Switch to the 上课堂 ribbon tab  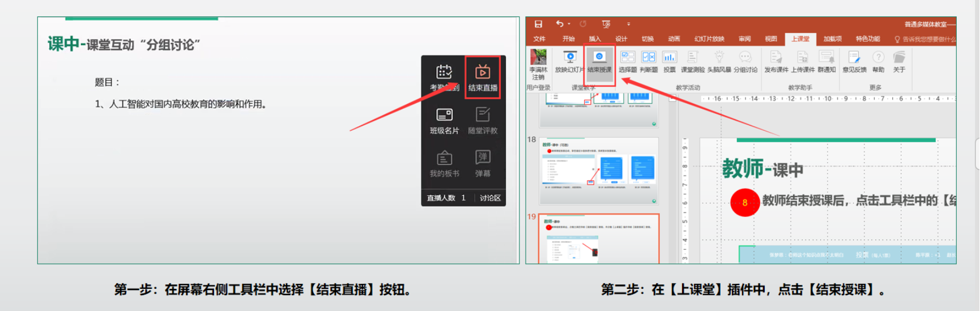[x=800, y=39]
